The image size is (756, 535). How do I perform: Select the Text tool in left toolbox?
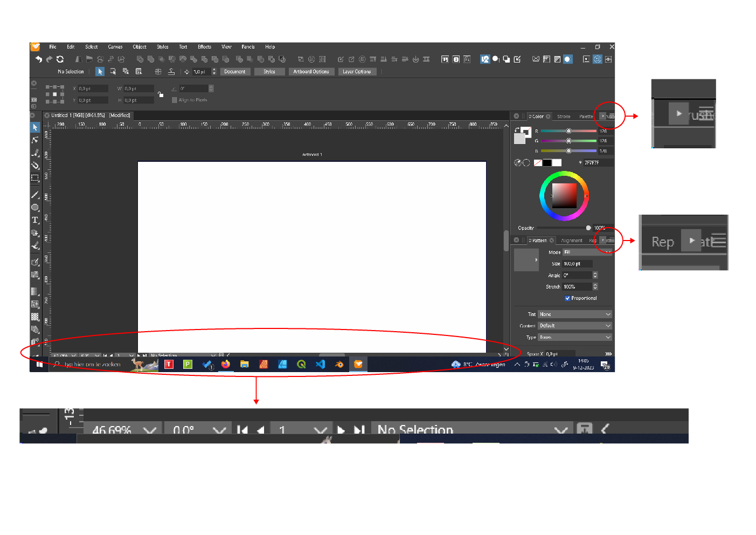point(35,220)
